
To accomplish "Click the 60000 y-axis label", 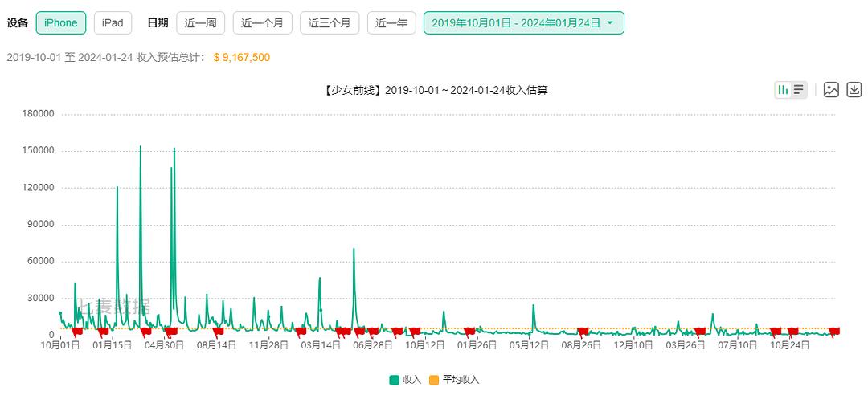I will 40,262.
